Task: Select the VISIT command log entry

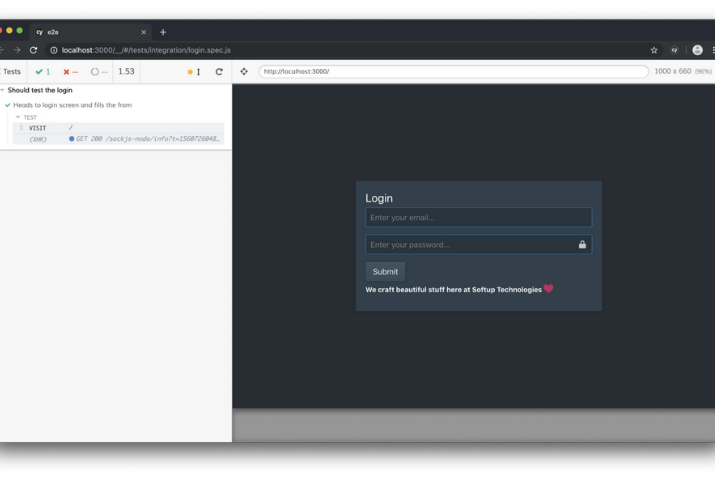Action: coord(38,128)
